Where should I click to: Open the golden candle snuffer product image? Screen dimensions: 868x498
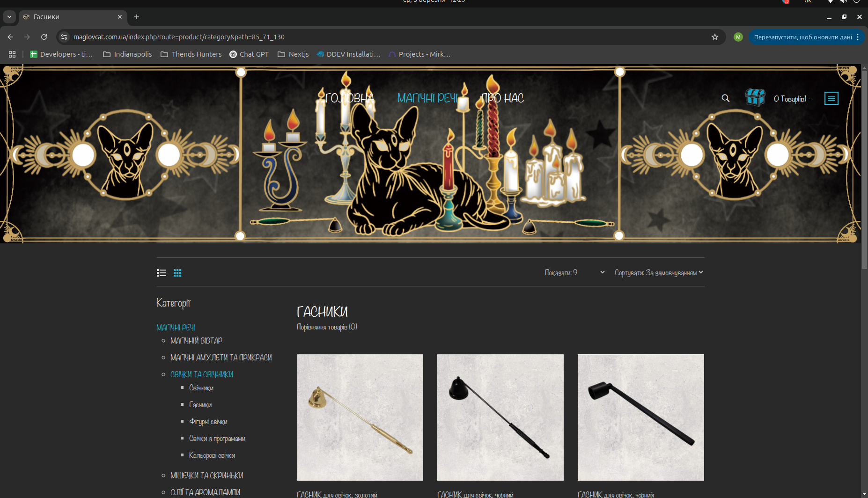click(360, 417)
